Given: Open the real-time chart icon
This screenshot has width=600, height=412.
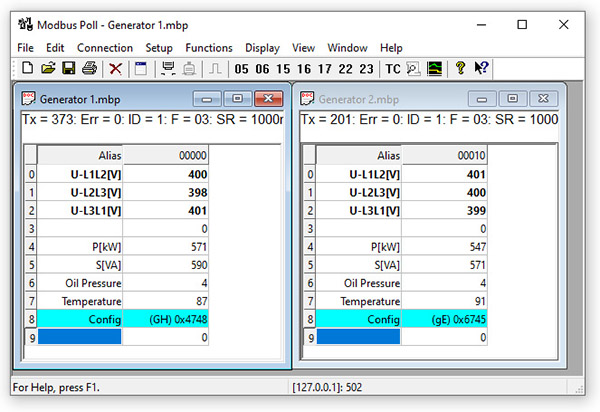Looking at the screenshot, I should 435,69.
